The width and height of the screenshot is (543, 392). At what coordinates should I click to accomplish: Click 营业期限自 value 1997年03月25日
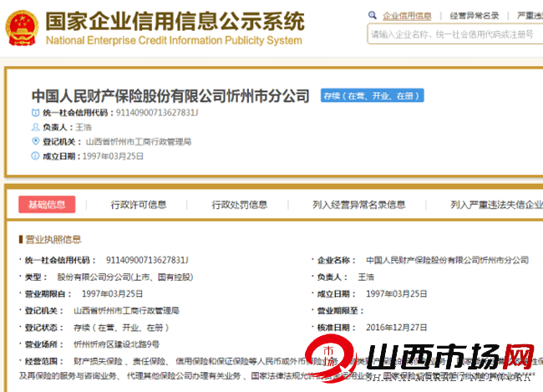click(112, 294)
